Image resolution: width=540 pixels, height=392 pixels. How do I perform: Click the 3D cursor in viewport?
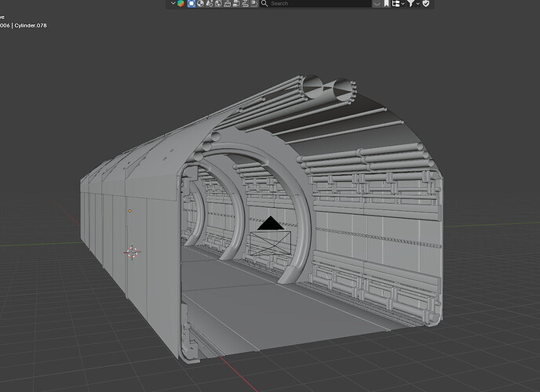(x=132, y=252)
